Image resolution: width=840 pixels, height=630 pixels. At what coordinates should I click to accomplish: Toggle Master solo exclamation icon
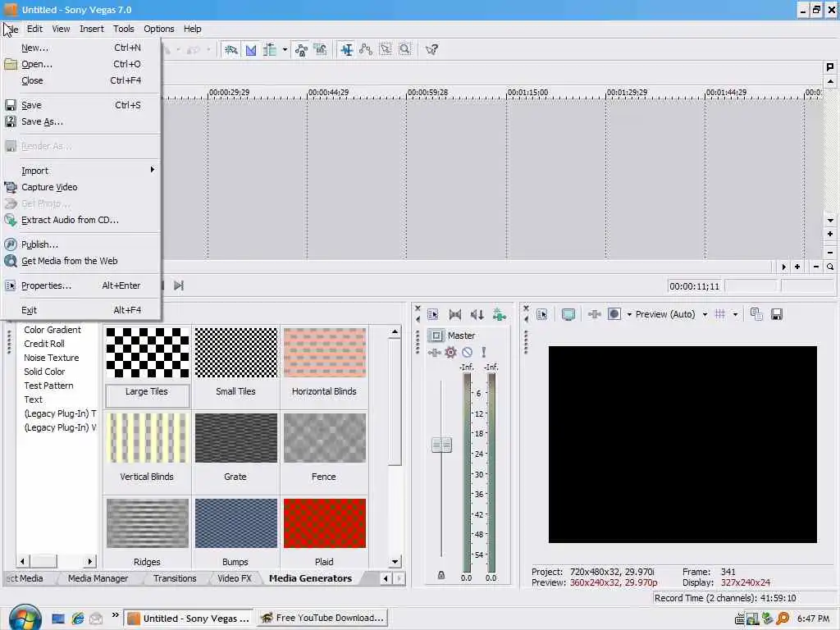coord(483,353)
